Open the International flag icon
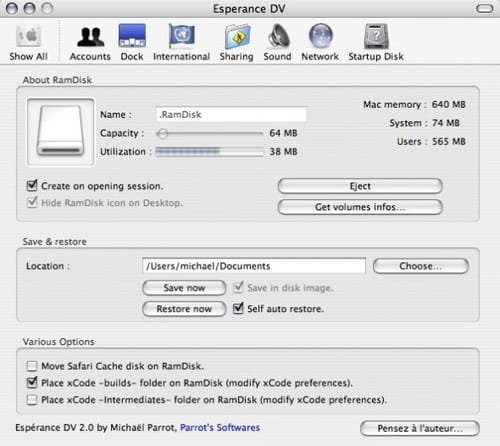 tap(182, 35)
